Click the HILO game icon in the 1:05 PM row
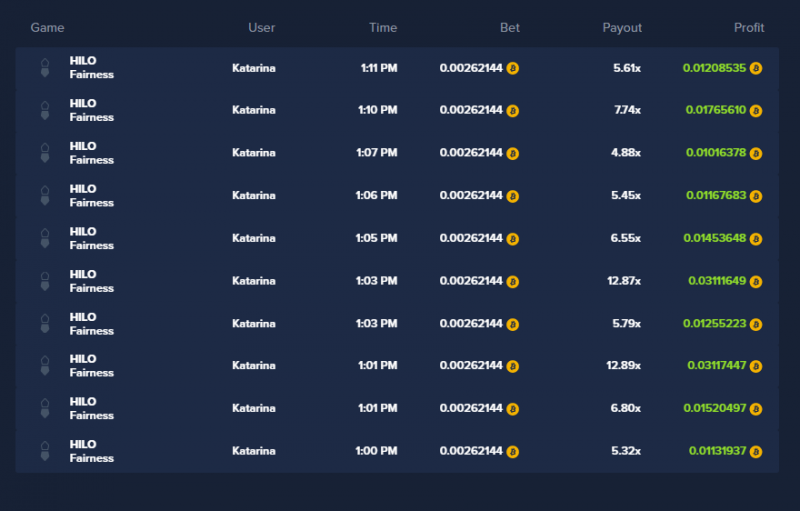The height and width of the screenshot is (511, 800). (45, 239)
